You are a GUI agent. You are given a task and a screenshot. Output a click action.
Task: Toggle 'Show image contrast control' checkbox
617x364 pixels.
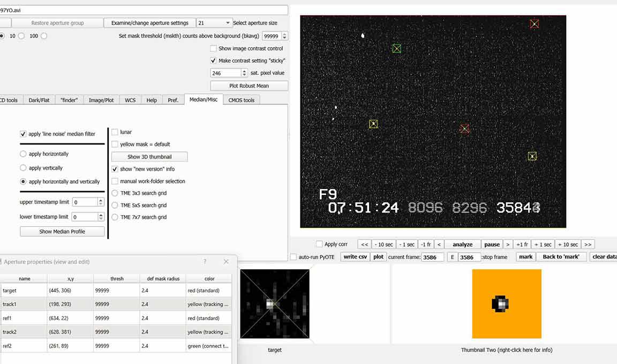tap(214, 49)
